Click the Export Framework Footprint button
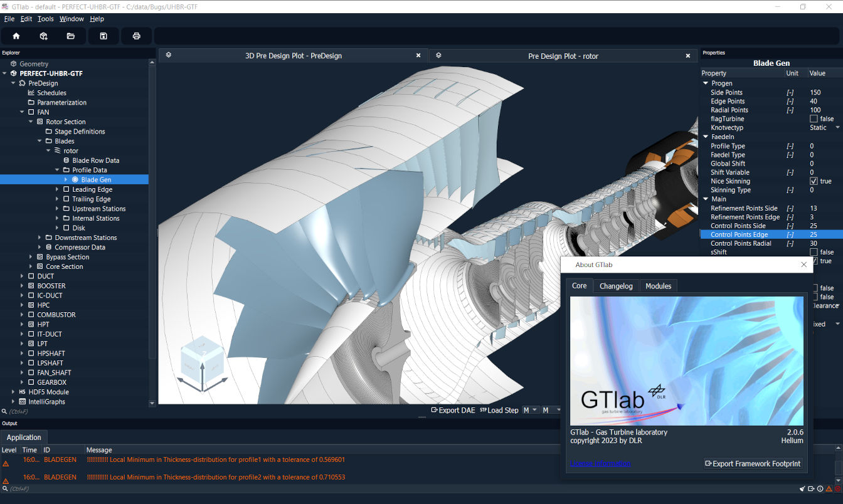The height and width of the screenshot is (504, 843). pos(753,464)
